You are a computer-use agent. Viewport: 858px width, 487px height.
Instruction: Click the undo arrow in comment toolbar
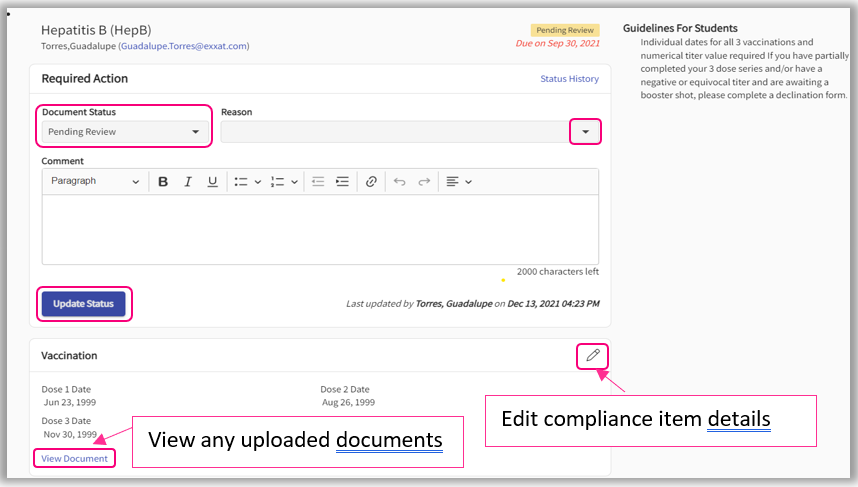399,182
